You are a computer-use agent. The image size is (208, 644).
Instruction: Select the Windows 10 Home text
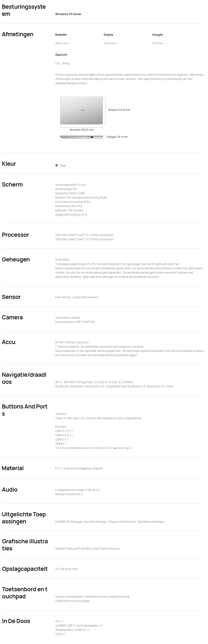[68, 14]
